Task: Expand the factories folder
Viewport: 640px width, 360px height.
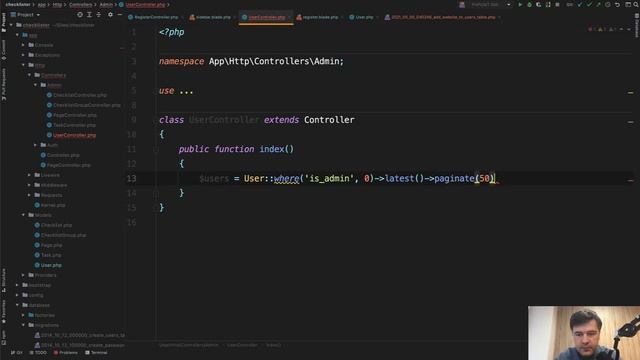Action: click(23, 315)
